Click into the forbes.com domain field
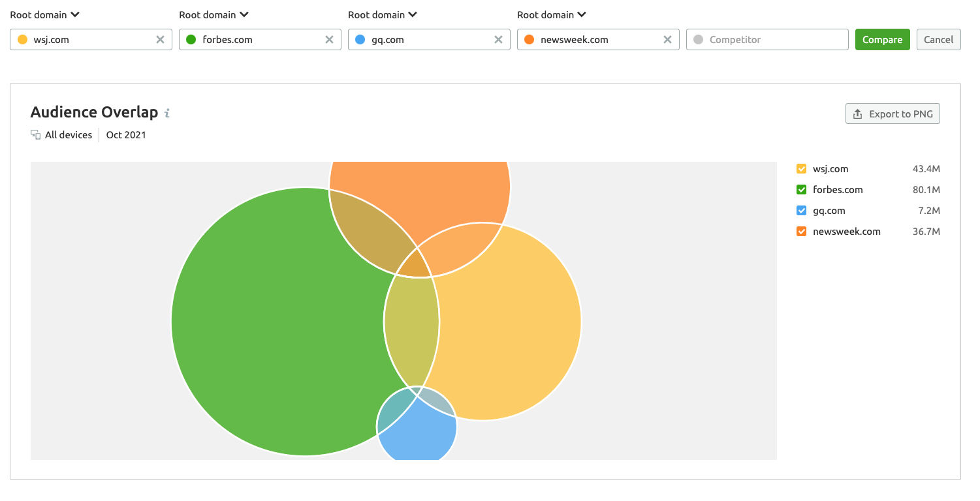 tap(261, 40)
